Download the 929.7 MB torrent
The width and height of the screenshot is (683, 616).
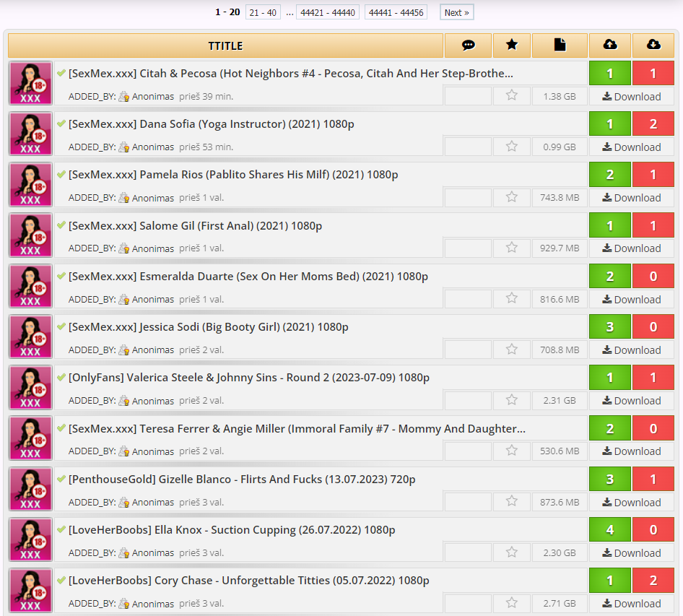(x=632, y=248)
